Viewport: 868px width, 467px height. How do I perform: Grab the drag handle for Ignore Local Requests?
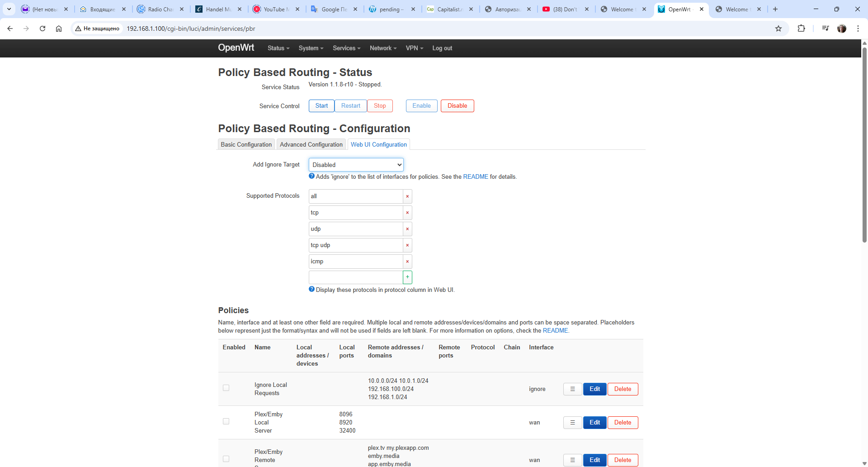tap(572, 389)
